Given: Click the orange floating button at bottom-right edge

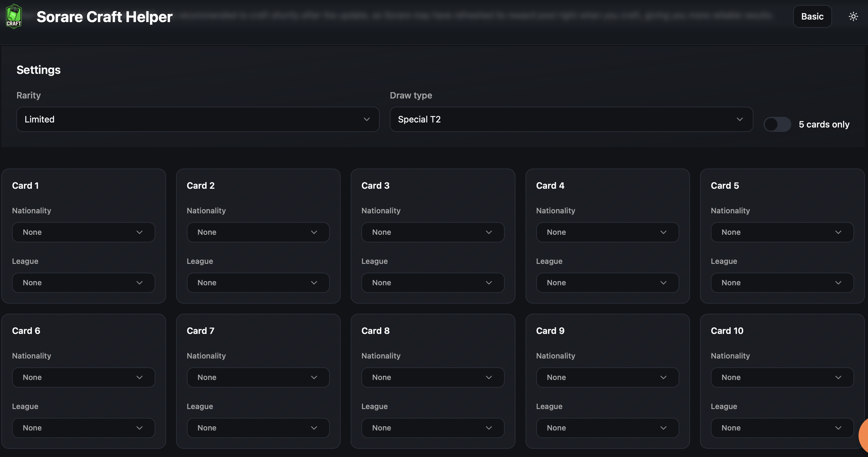Looking at the screenshot, I should tap(864, 435).
